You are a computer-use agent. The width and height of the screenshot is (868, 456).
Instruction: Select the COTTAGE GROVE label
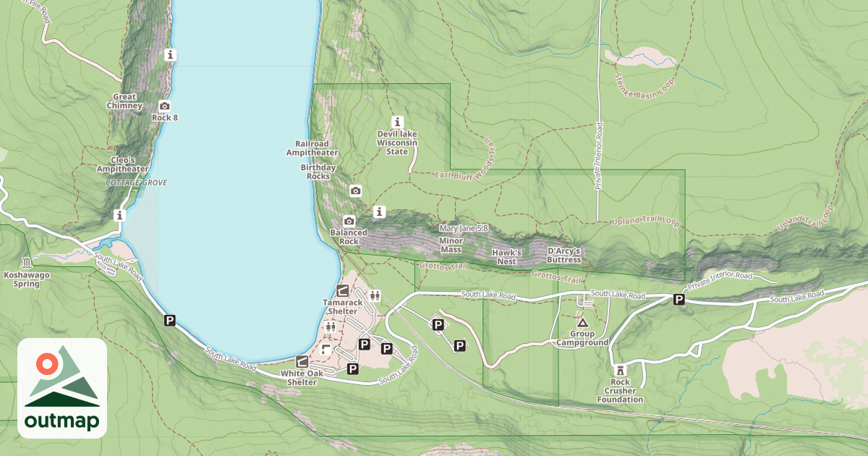tap(136, 183)
